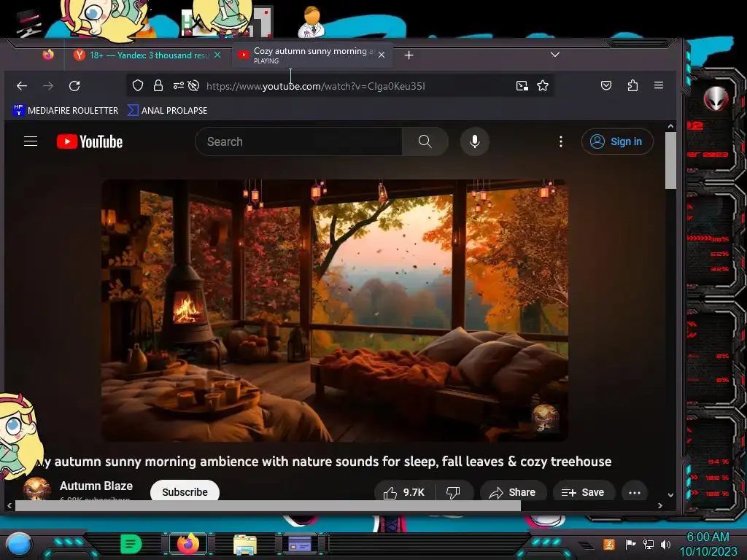
Task: Click the scroll-up arrow of page
Action: click(x=671, y=126)
